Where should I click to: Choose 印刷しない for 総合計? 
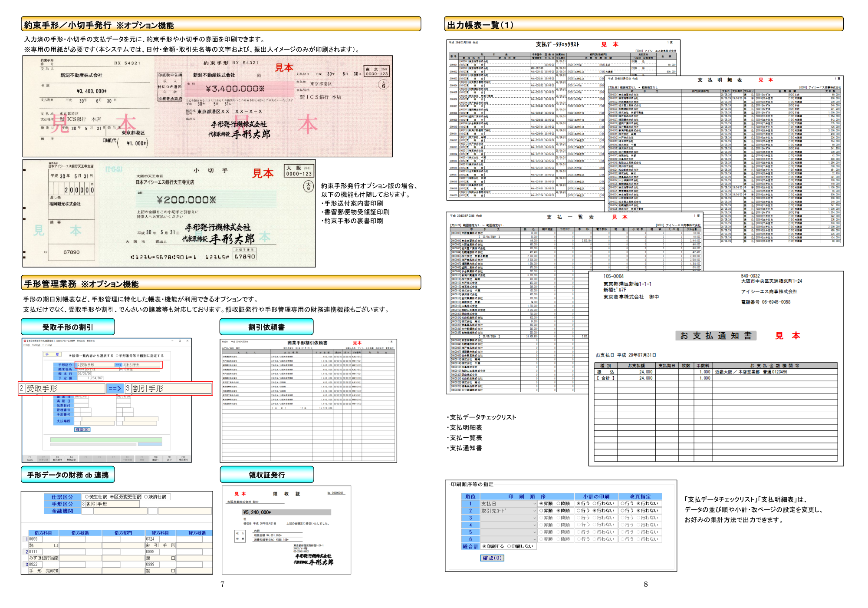click(x=520, y=546)
